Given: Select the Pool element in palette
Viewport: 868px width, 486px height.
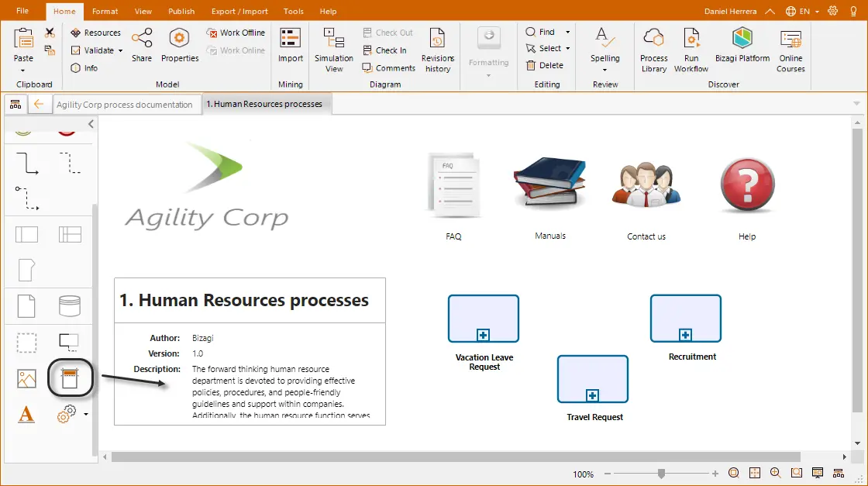Looking at the screenshot, I should click(x=26, y=235).
